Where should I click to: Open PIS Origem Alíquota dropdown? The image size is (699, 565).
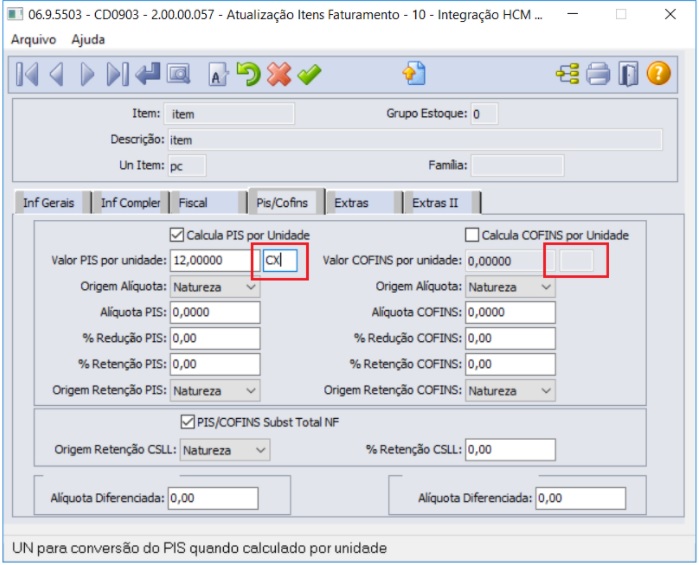[215, 287]
